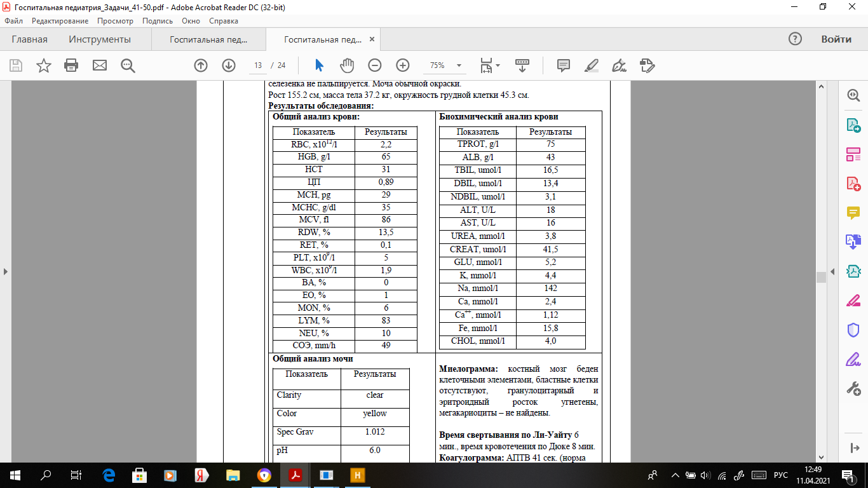Open Fill & Sign purple sidebar tool
The width and height of the screenshot is (868, 488).
tap(853, 359)
